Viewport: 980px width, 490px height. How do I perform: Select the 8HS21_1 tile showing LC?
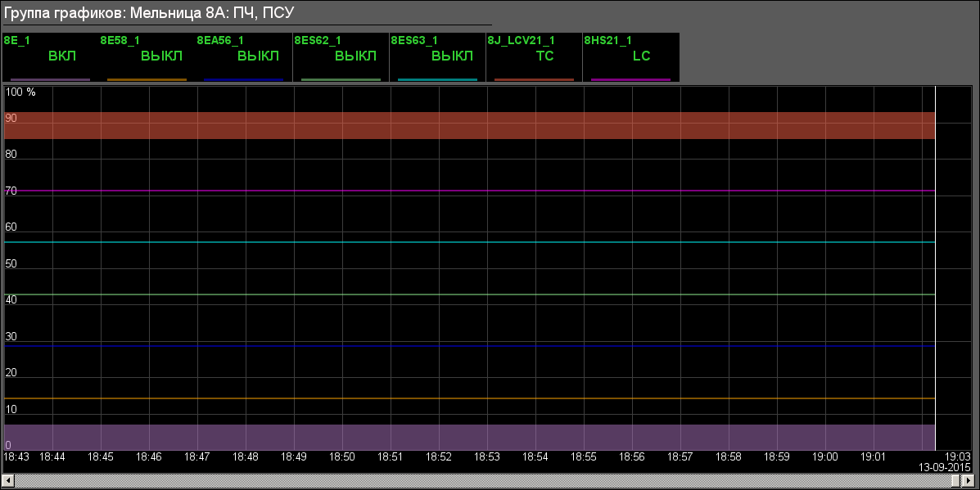(630, 56)
